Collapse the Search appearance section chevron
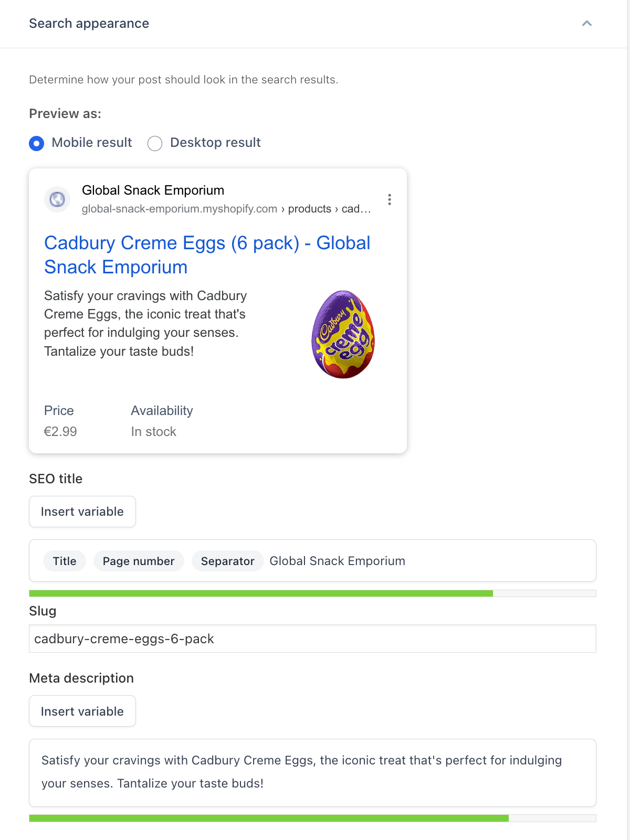This screenshot has width=630, height=840. click(587, 24)
